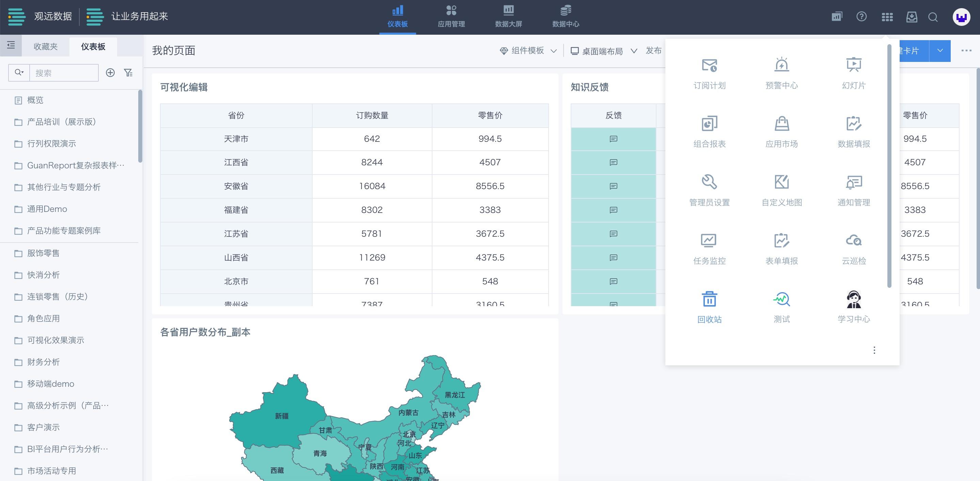
Task: Switch to 仪表板 in top navigation
Action: pyautogui.click(x=398, y=17)
